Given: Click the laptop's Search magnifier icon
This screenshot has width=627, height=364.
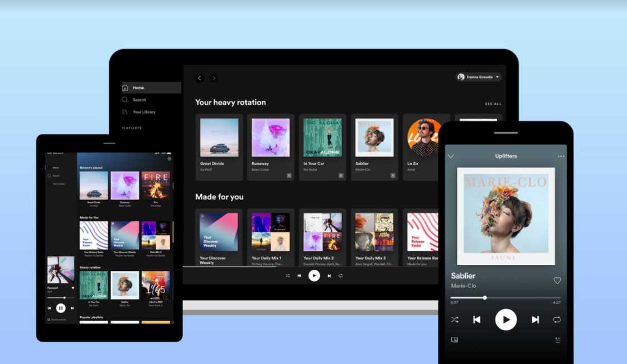Looking at the screenshot, I should coord(125,99).
